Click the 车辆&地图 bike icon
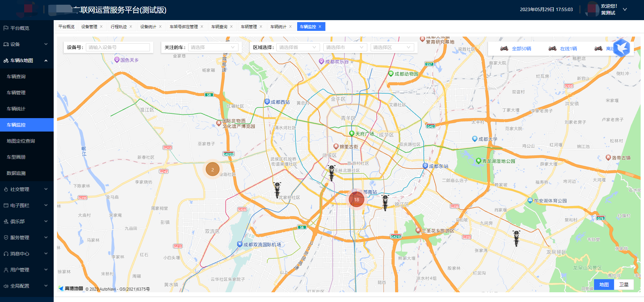644x302 pixels. coord(6,60)
